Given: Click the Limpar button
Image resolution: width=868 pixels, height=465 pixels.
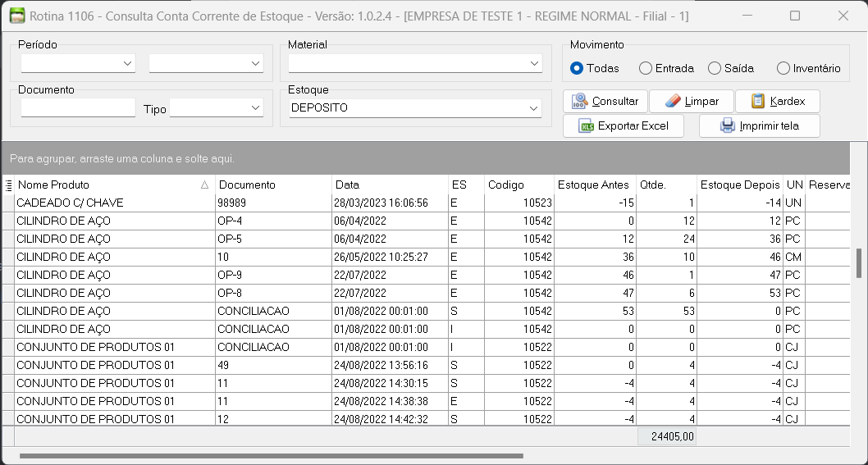Looking at the screenshot, I should point(692,102).
